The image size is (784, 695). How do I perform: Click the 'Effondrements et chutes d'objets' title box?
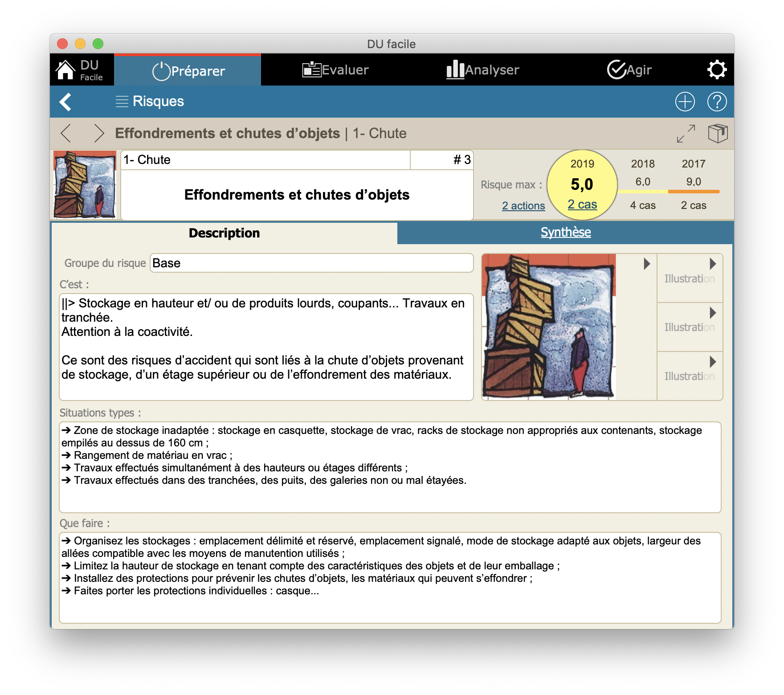[x=297, y=195]
